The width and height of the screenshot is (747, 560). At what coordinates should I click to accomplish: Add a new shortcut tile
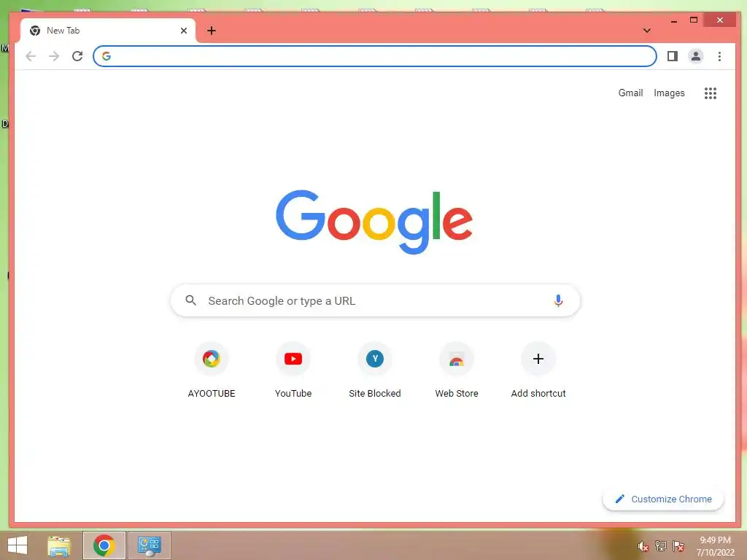pyautogui.click(x=538, y=370)
